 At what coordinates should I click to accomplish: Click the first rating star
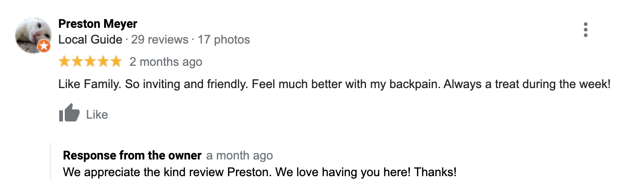click(65, 62)
